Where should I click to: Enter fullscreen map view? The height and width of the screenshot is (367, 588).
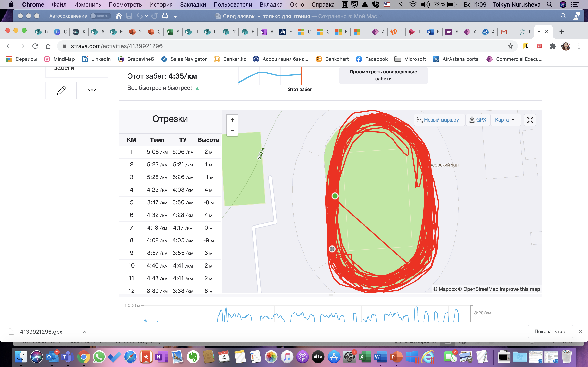click(530, 120)
